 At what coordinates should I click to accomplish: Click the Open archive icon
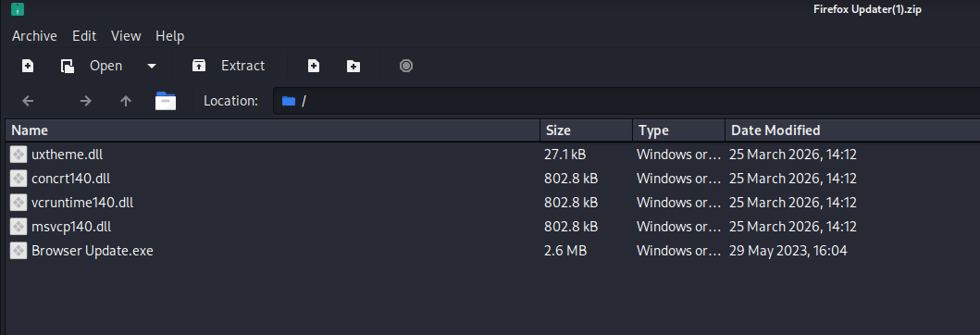tap(68, 66)
